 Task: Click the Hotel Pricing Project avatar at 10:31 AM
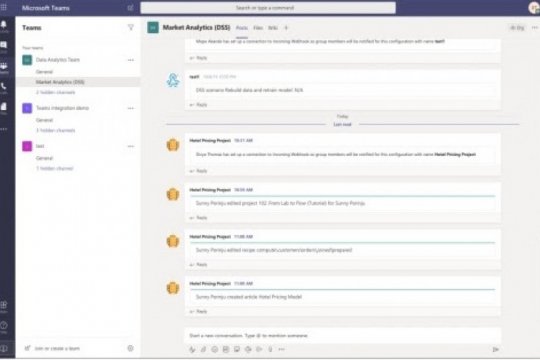point(173,145)
